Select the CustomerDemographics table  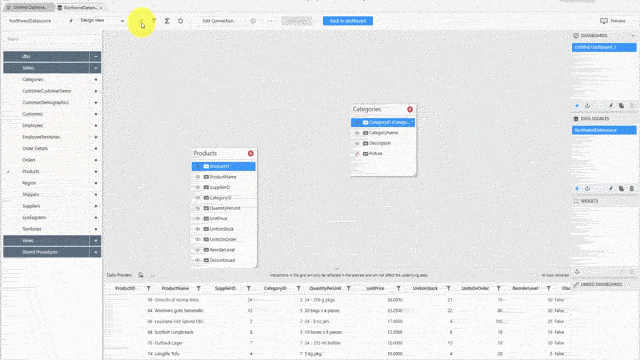point(45,102)
